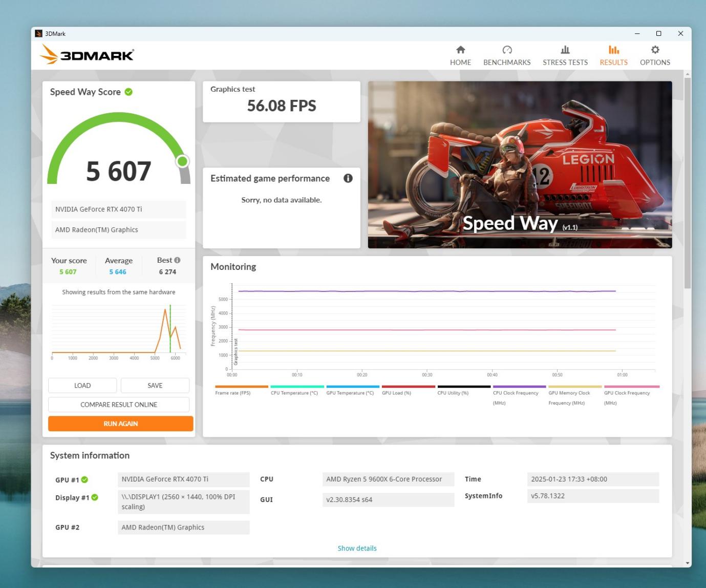This screenshot has width=706, height=588.
Task: Click COMPARE RESULT ONLINE
Action: pyautogui.click(x=119, y=405)
